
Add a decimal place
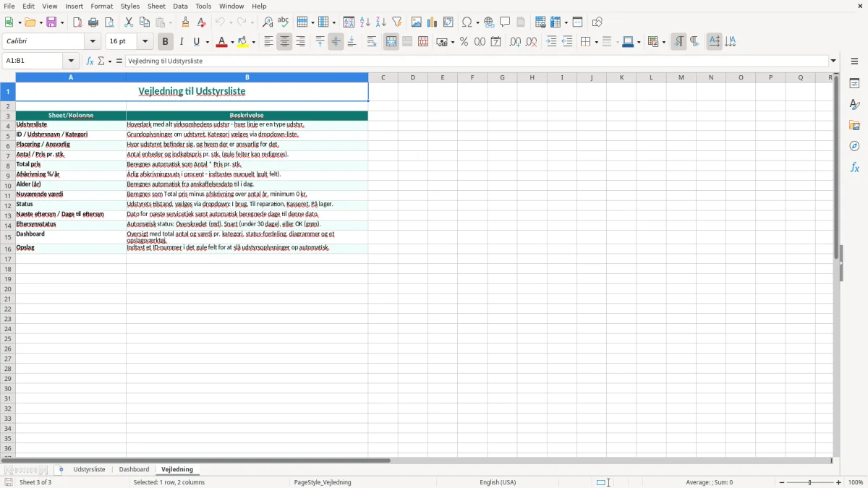(x=515, y=42)
